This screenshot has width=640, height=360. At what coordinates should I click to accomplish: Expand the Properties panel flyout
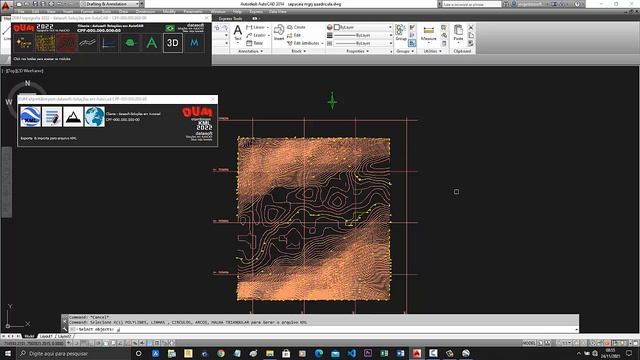[358, 51]
